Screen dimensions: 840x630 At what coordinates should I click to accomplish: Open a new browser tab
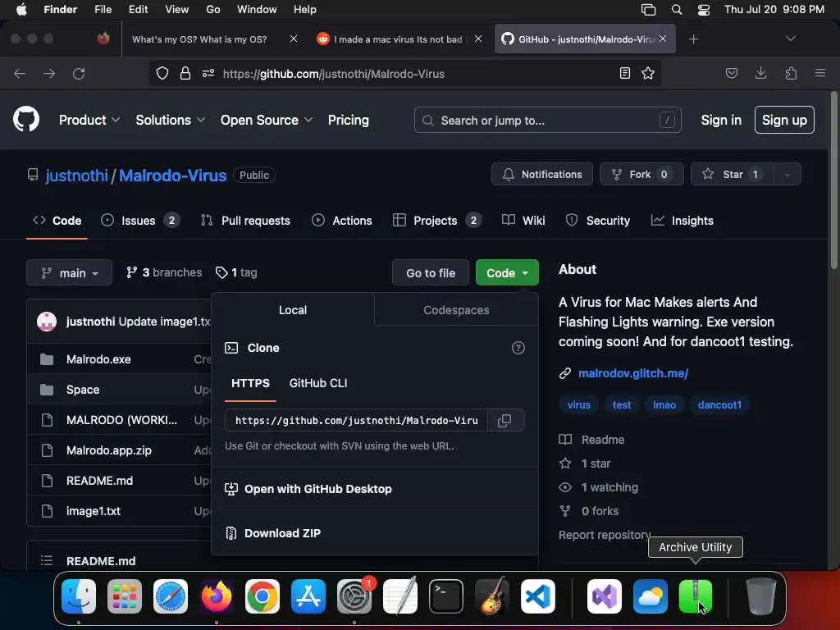(x=694, y=39)
